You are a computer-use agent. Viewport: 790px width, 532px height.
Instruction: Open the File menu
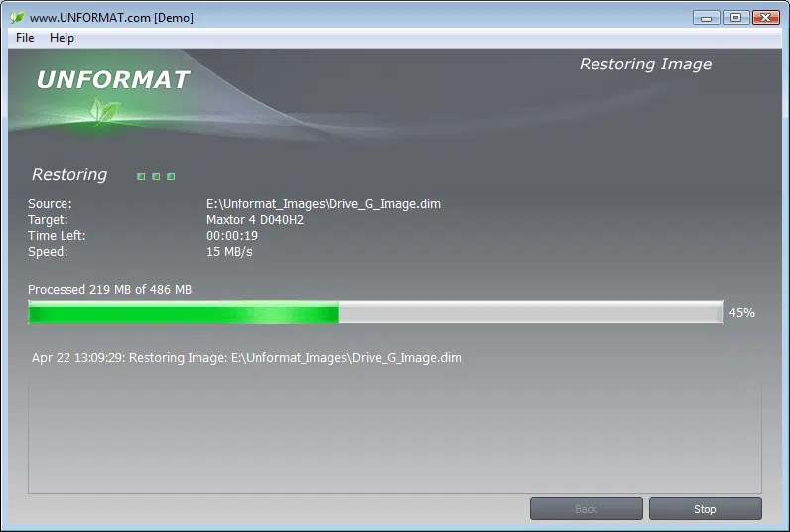25,38
